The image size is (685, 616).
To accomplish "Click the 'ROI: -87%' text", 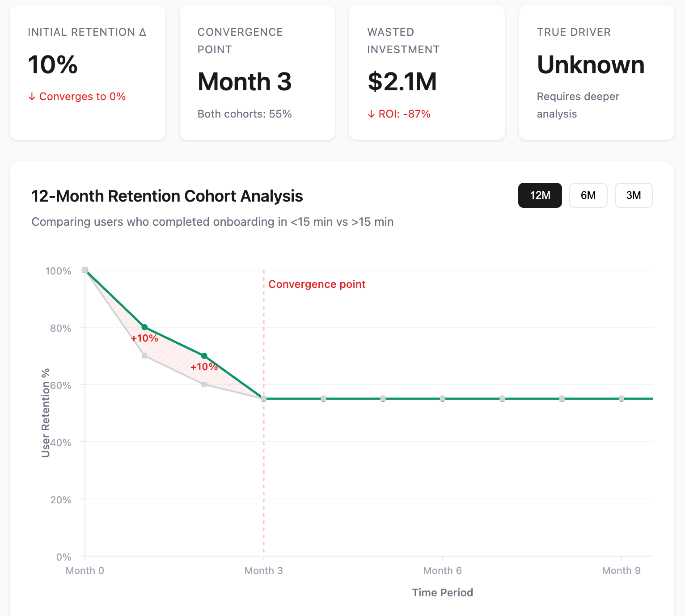I will click(x=399, y=114).
